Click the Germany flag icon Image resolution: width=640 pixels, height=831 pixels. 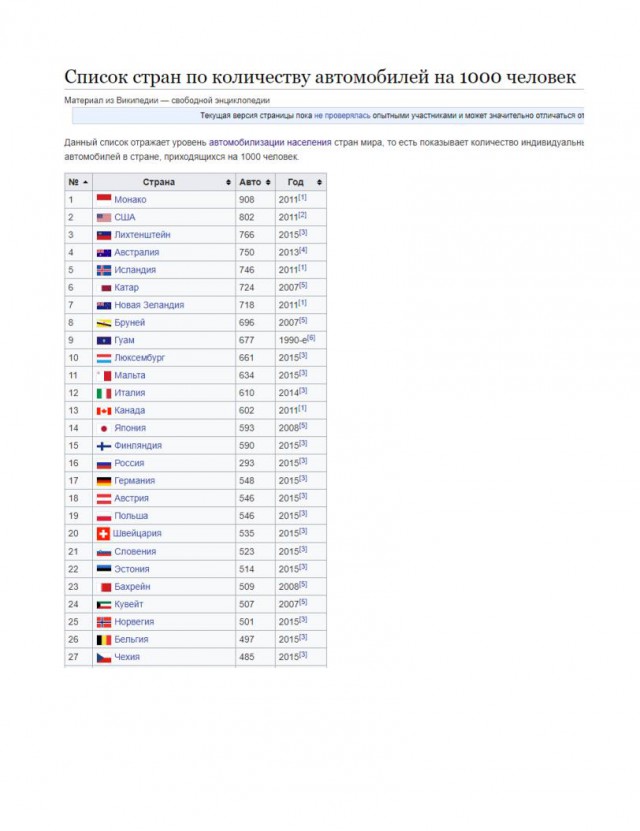pos(104,481)
